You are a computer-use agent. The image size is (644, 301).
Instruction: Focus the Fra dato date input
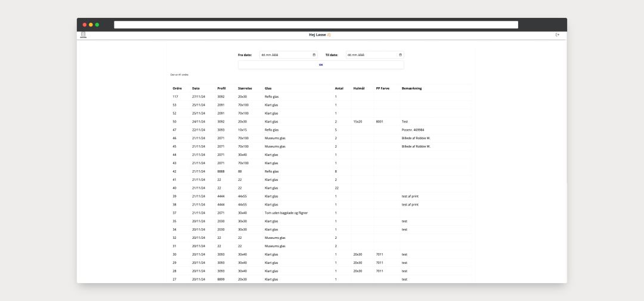pos(286,55)
